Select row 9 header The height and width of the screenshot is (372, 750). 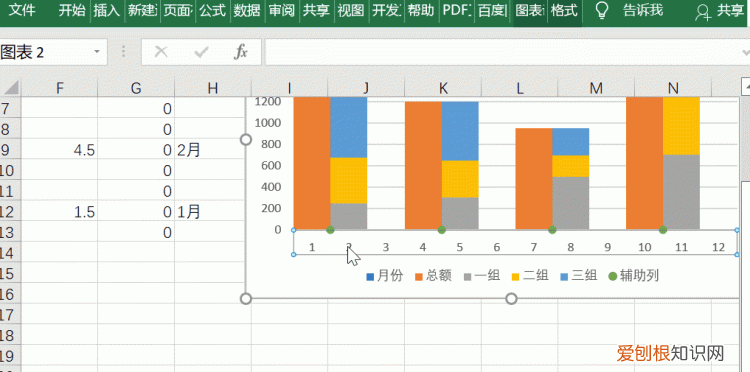pyautogui.click(x=10, y=150)
